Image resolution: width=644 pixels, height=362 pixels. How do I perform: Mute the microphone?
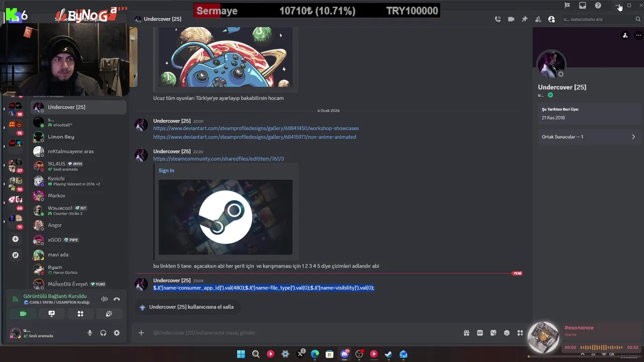[x=90, y=333]
